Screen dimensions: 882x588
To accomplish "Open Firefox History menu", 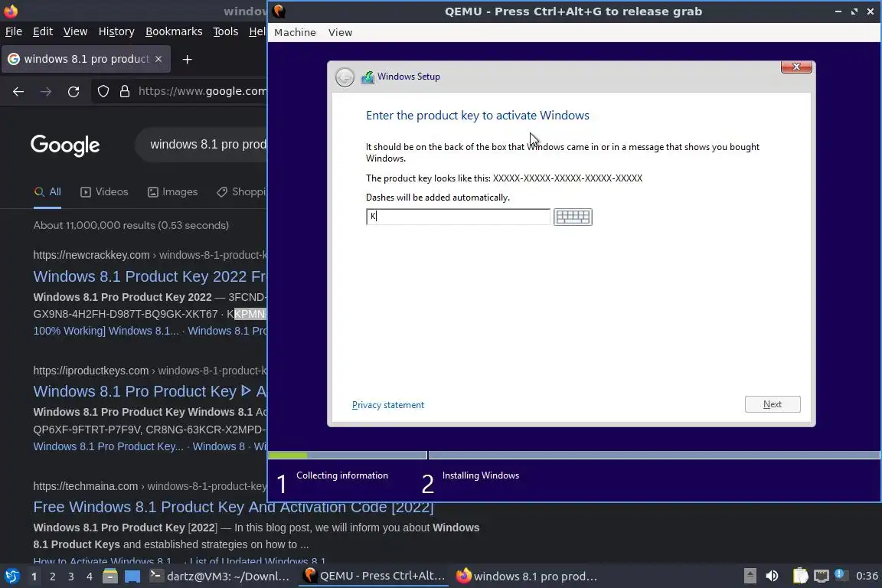I will (116, 31).
